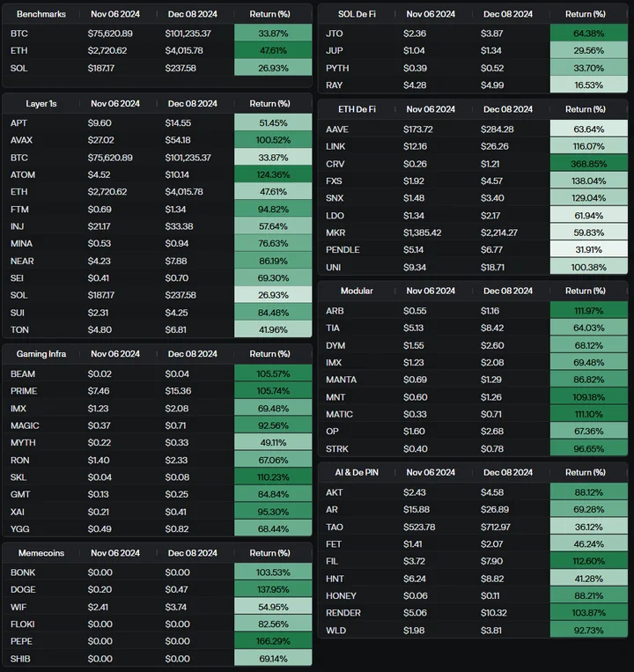
Task: Click the Modular table header label
Action: tap(357, 291)
